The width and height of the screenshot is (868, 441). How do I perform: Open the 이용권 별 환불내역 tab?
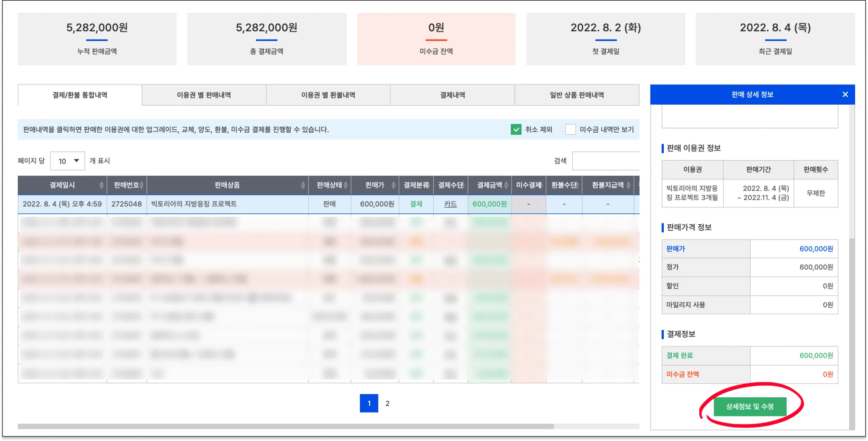328,95
